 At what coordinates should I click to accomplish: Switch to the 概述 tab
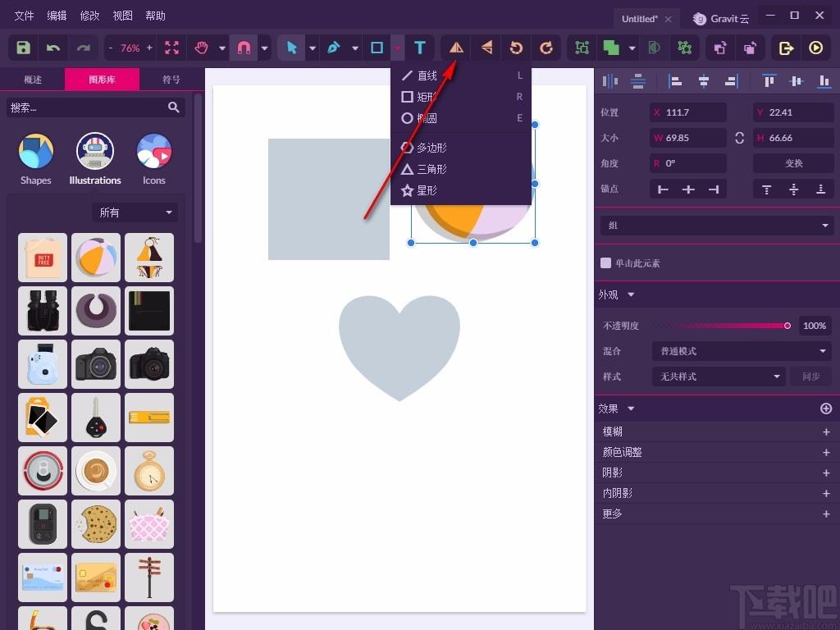(32, 80)
